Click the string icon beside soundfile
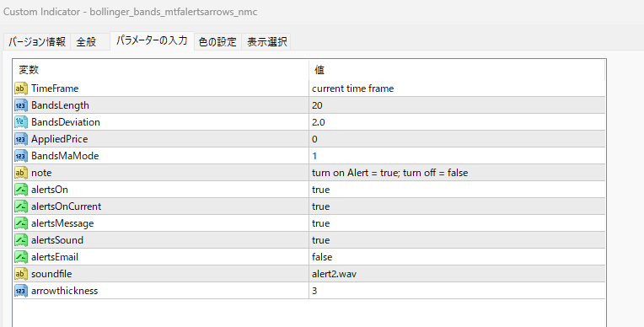Image resolution: width=644 pixels, height=327 pixels. 21,274
